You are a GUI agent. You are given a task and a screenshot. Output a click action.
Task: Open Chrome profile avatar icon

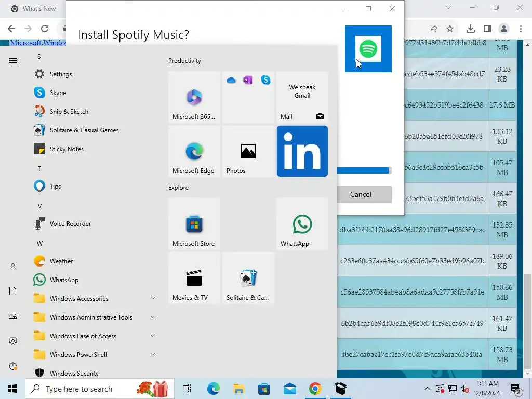pos(504,29)
